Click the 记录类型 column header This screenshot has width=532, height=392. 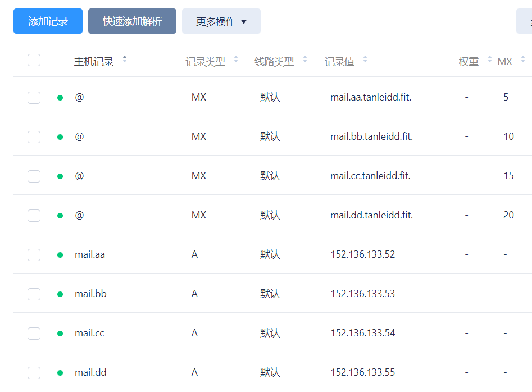click(x=205, y=62)
